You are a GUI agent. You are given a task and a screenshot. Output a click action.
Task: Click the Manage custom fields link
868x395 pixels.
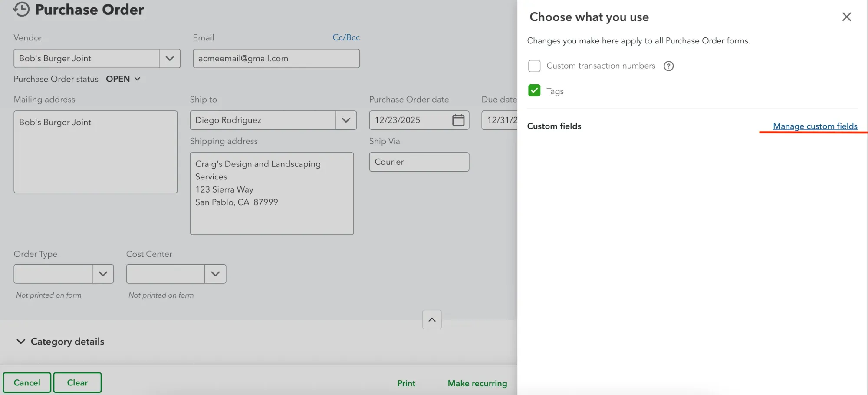pos(815,126)
